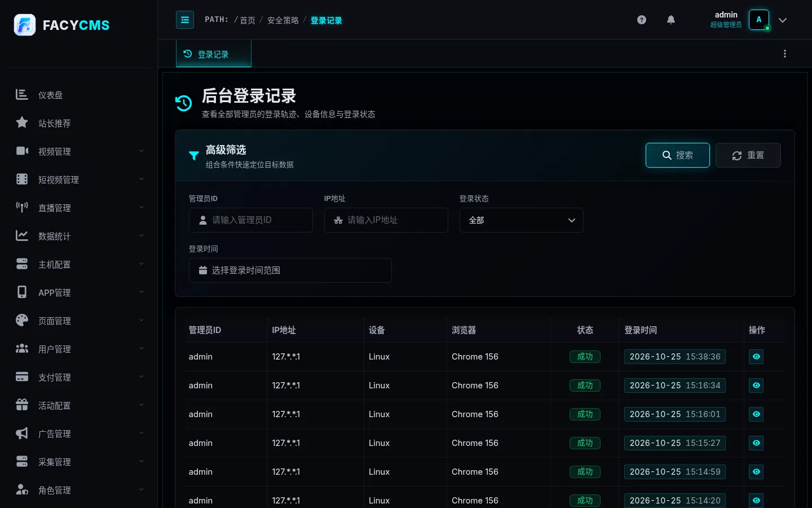Click the 视频管理 camera icon
This screenshot has width=812, height=508.
click(x=22, y=151)
